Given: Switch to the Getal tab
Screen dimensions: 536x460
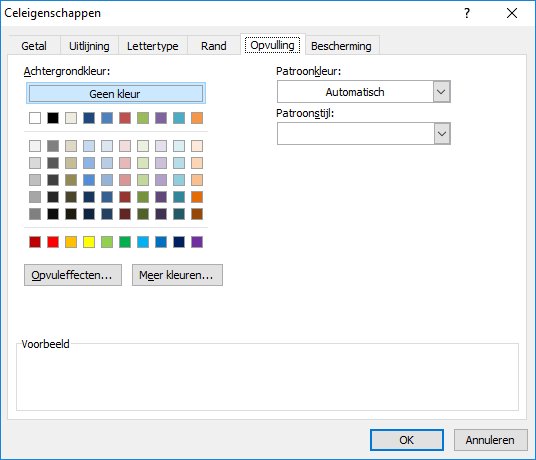Looking at the screenshot, I should click(x=34, y=46).
